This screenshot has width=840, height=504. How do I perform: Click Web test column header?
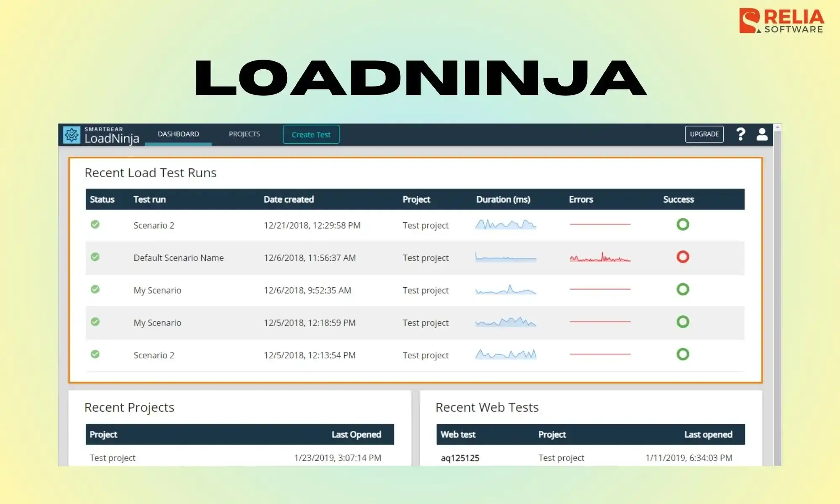click(x=458, y=435)
